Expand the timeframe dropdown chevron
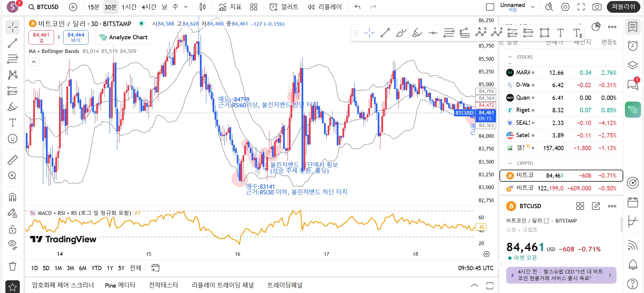This screenshot has width=644, height=293. [x=186, y=7]
